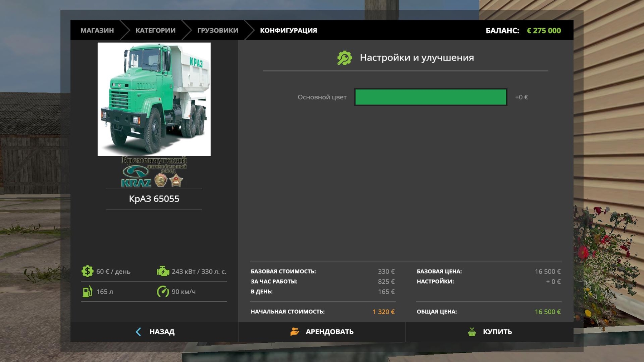The width and height of the screenshot is (644, 362).
Task: Click the blue back arrow icon
Action: 138,332
